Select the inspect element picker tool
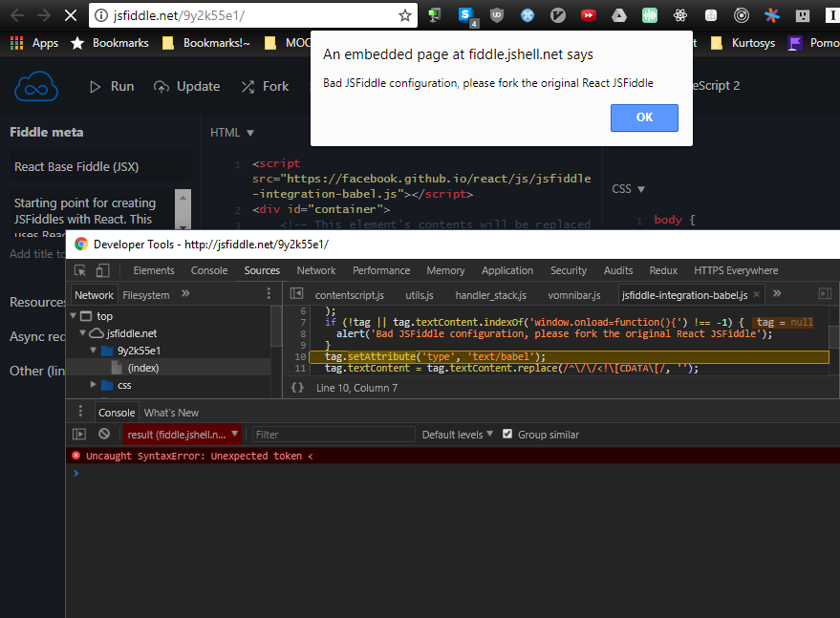 tap(80, 270)
